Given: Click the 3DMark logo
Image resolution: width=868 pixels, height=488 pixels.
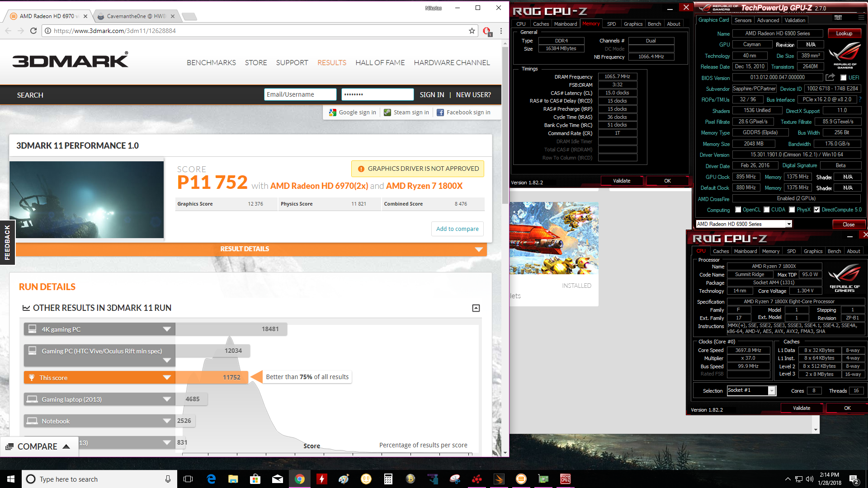Looking at the screenshot, I should point(71,60).
